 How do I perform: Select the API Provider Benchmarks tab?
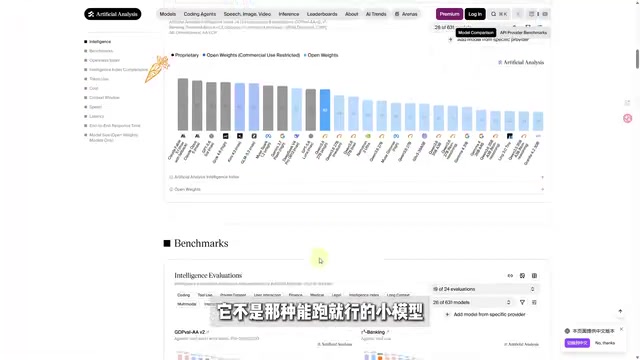(523, 33)
